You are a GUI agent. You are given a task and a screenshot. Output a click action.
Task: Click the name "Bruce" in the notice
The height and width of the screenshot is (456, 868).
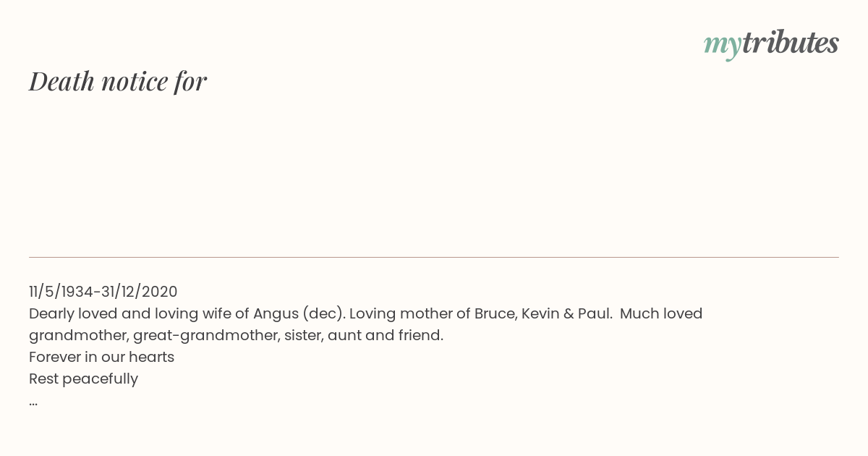coord(495,313)
